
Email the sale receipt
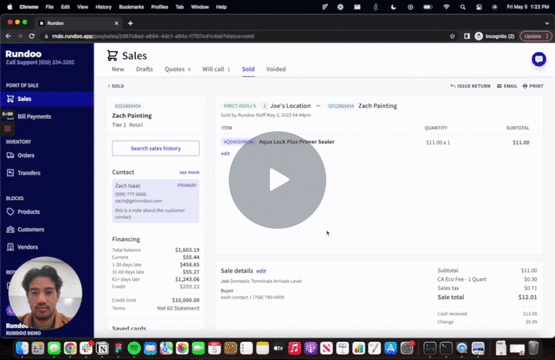coord(507,86)
